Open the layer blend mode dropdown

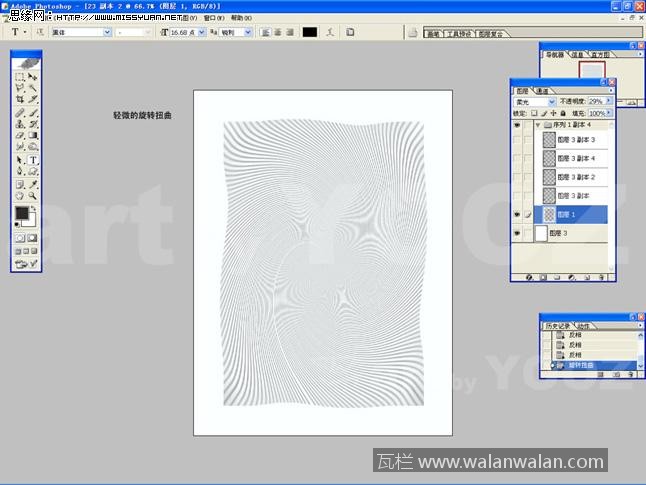click(535, 102)
